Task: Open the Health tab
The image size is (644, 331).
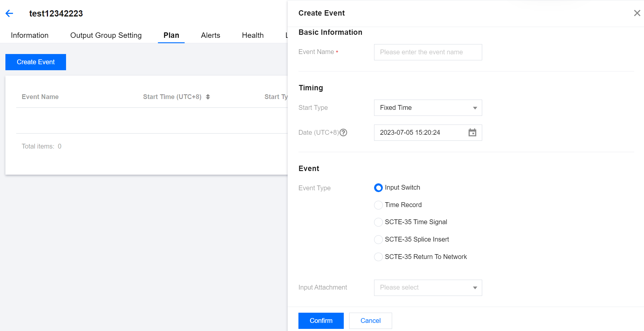Action: pyautogui.click(x=252, y=35)
